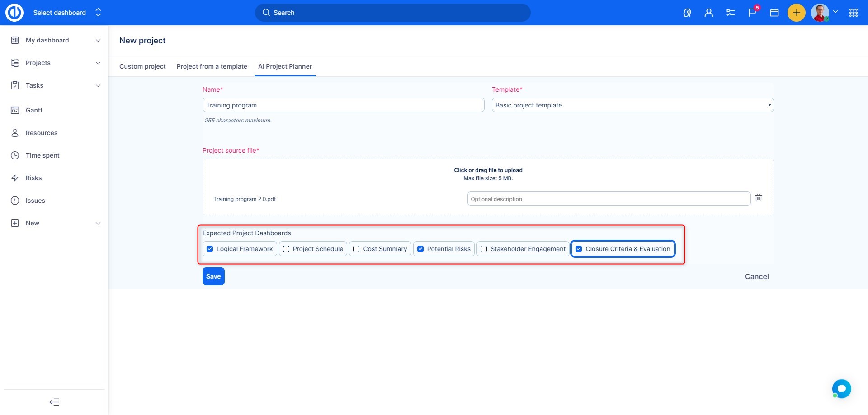
Task: Open the Template dropdown
Action: (632, 105)
